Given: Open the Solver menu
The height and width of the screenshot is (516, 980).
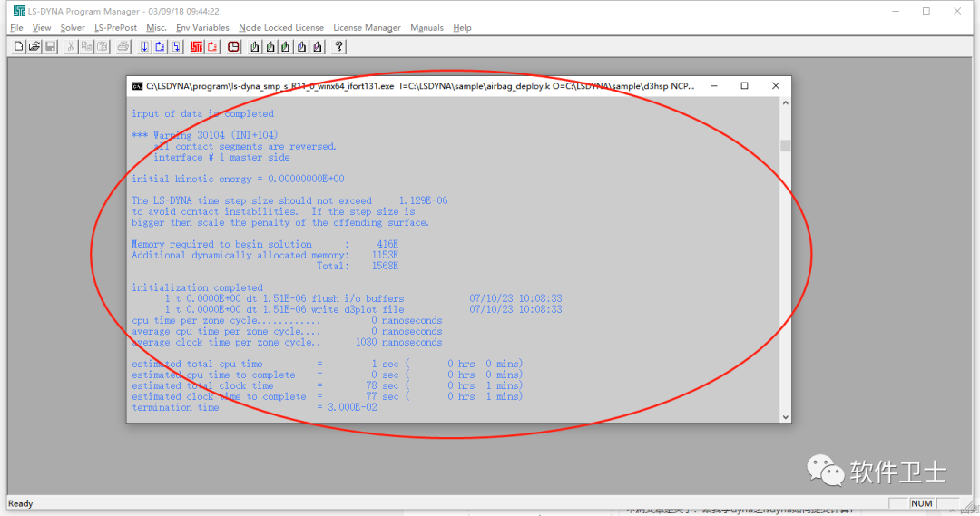Looking at the screenshot, I should tap(73, 27).
